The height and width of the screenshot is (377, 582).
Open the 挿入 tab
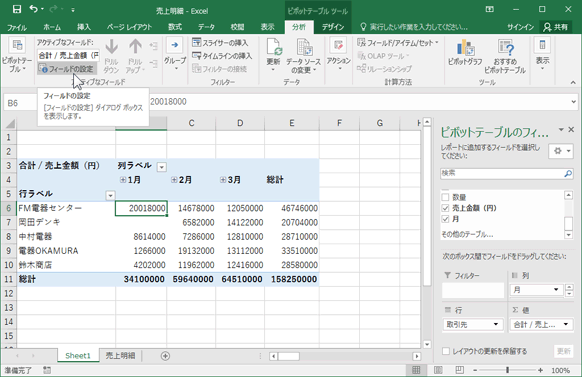click(84, 27)
